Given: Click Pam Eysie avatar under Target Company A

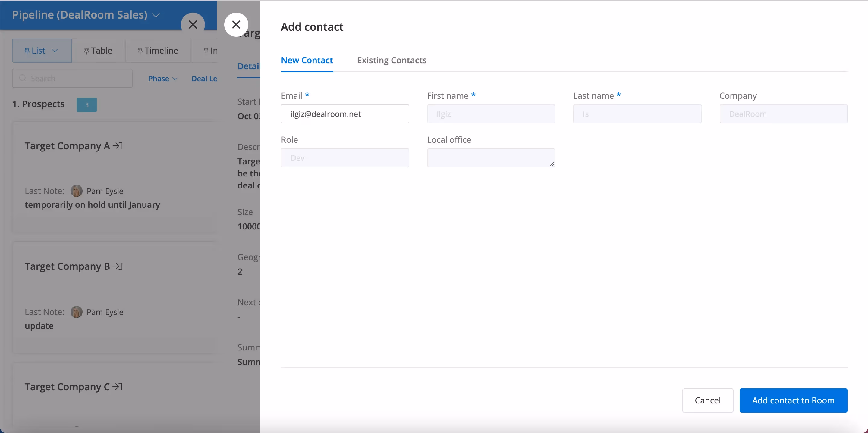Looking at the screenshot, I should pos(77,191).
